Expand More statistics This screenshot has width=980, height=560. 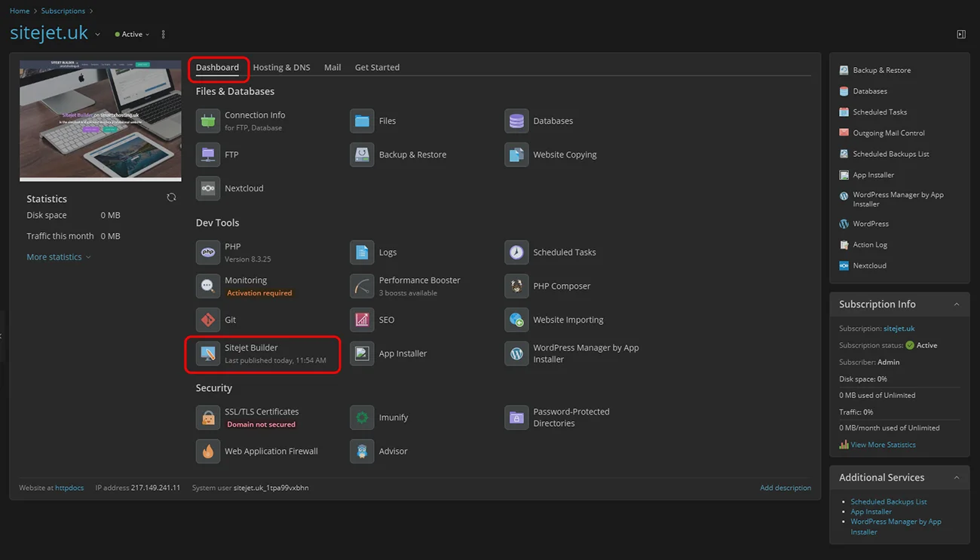58,257
